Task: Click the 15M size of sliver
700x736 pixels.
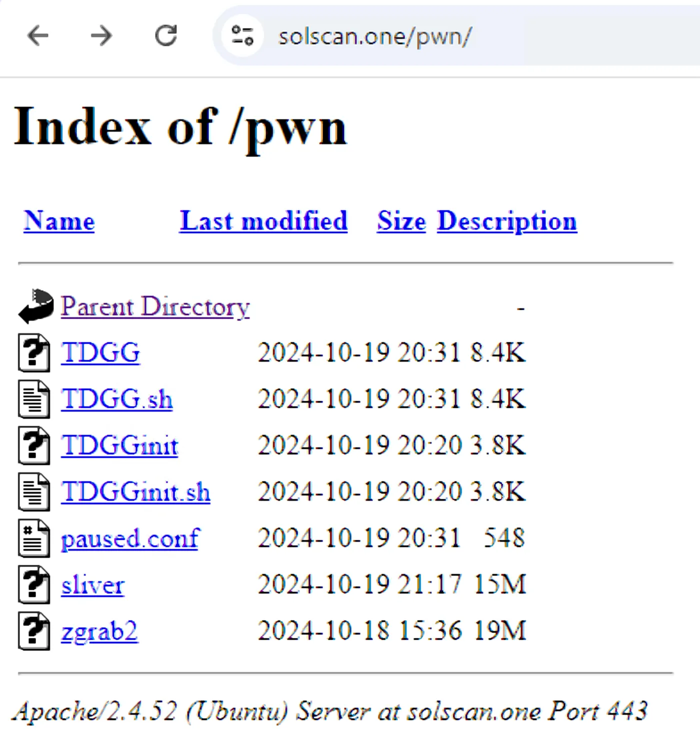Action: (x=499, y=584)
